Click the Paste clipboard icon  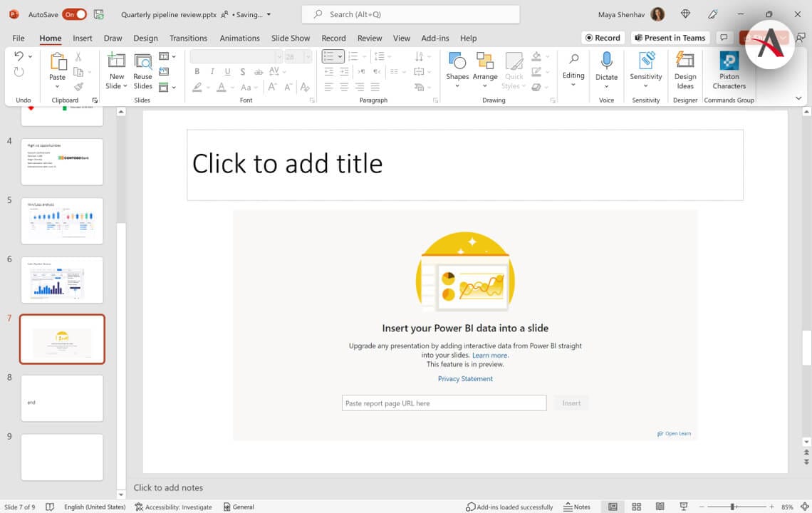coord(58,62)
